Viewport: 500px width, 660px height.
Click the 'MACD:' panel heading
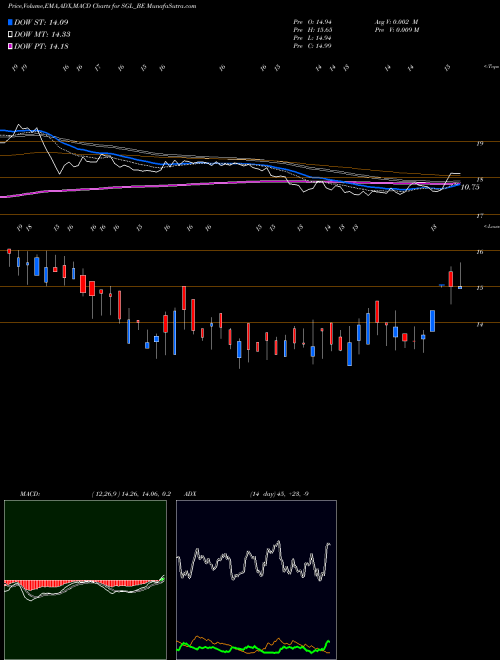[x=29, y=494]
